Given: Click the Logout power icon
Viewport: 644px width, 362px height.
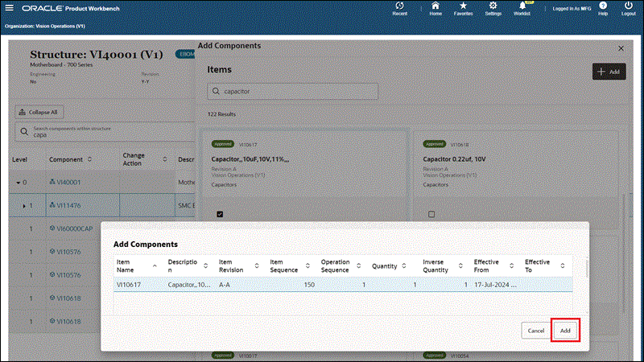Looking at the screenshot, I should [x=629, y=9].
